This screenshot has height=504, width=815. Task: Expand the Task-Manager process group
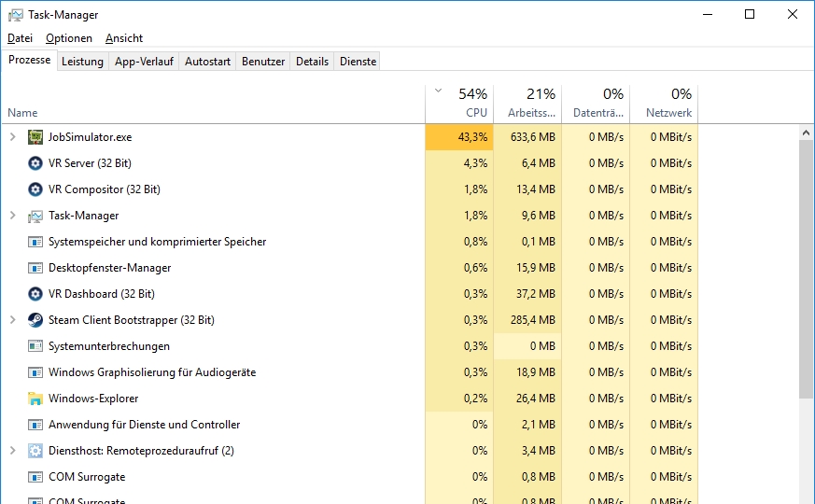point(13,216)
